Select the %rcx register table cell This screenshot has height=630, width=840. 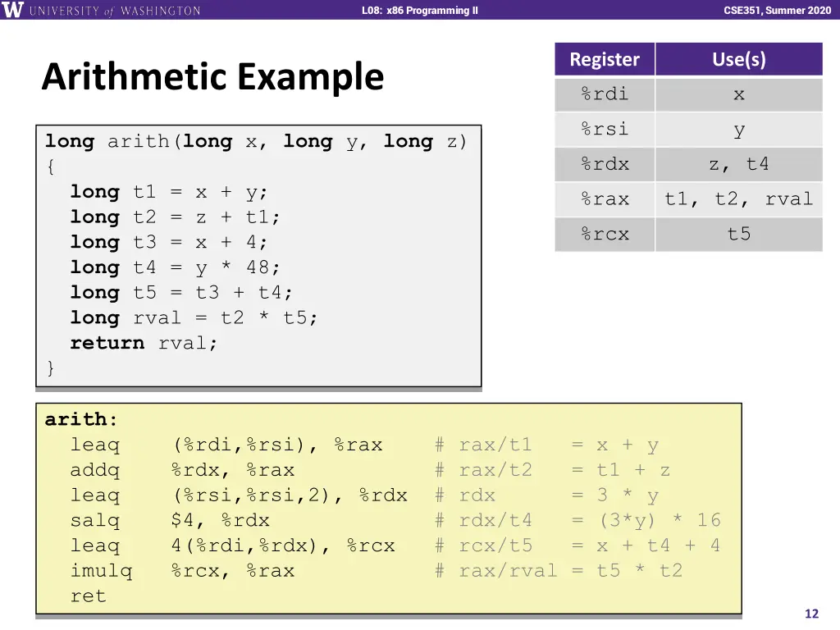pyautogui.click(x=605, y=234)
